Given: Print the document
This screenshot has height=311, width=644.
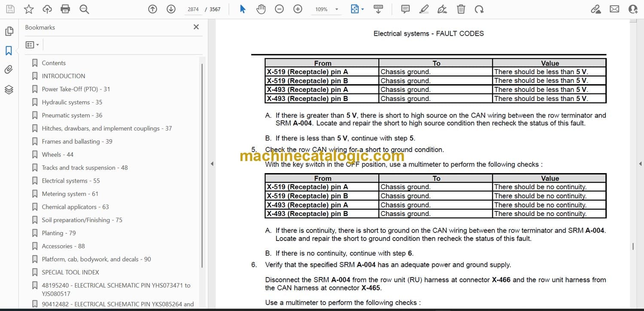Looking at the screenshot, I should [x=65, y=9].
